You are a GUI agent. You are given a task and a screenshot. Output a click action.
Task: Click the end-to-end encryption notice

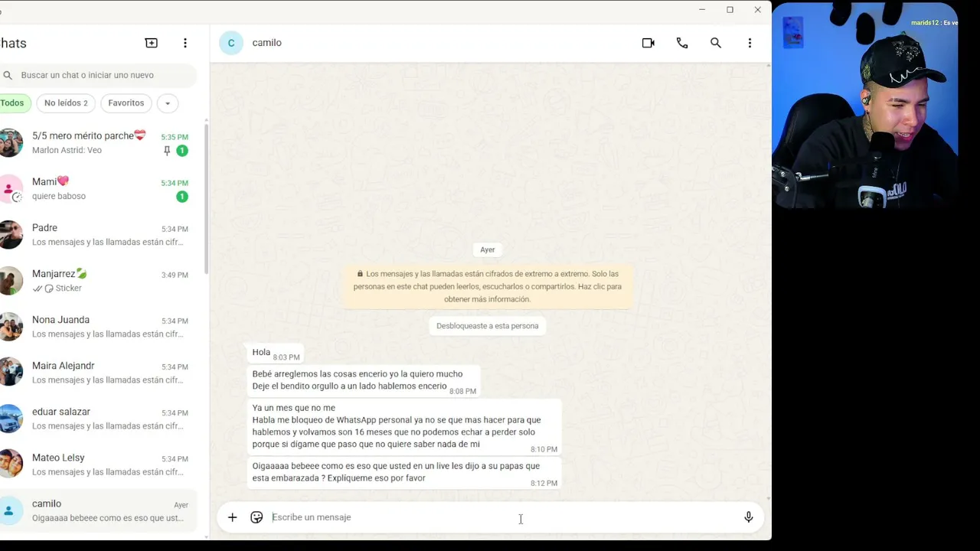pyautogui.click(x=488, y=286)
